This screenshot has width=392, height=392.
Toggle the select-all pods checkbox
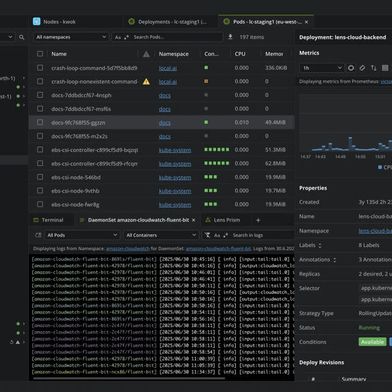[40, 54]
